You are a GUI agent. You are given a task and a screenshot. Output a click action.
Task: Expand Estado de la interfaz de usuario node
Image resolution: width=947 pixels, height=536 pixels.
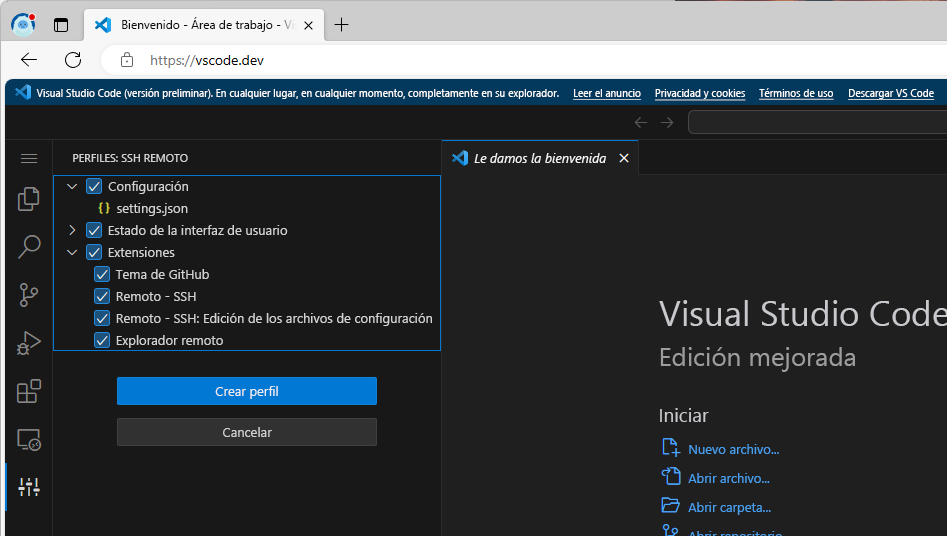(72, 230)
